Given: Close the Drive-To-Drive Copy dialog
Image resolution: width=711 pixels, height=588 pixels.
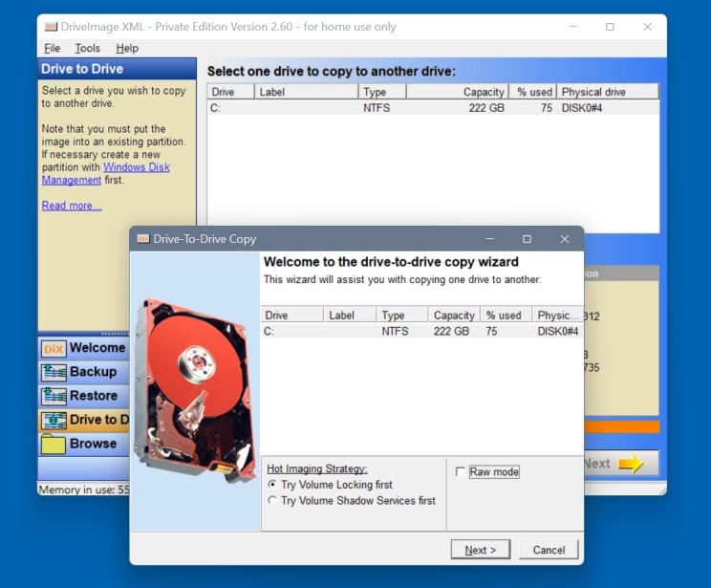Looking at the screenshot, I should 565,239.
